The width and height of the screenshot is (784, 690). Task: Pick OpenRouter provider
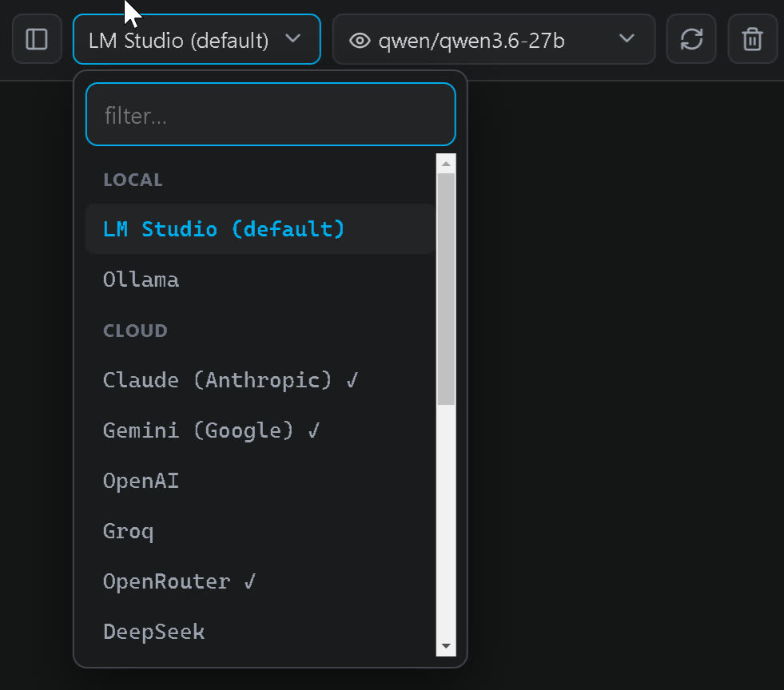(x=260, y=581)
